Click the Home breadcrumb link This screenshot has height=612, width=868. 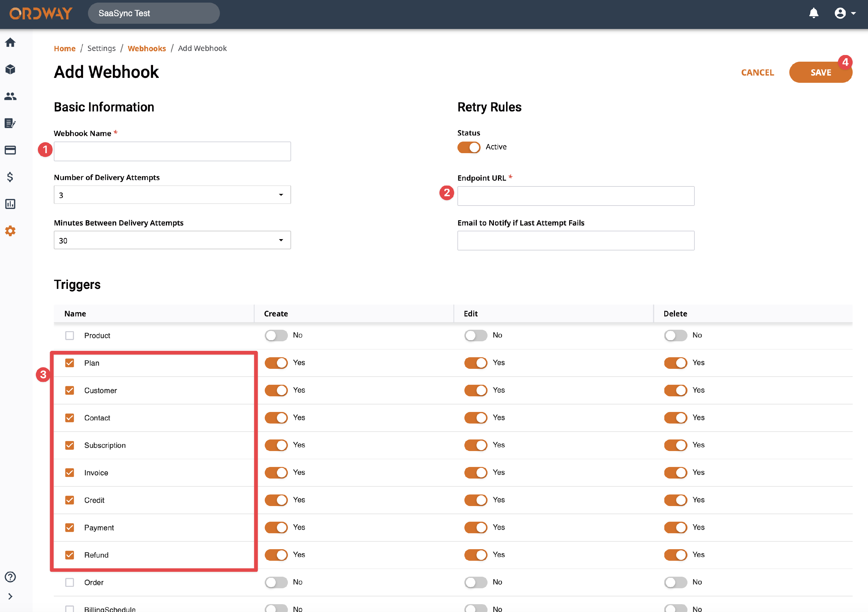tap(65, 48)
